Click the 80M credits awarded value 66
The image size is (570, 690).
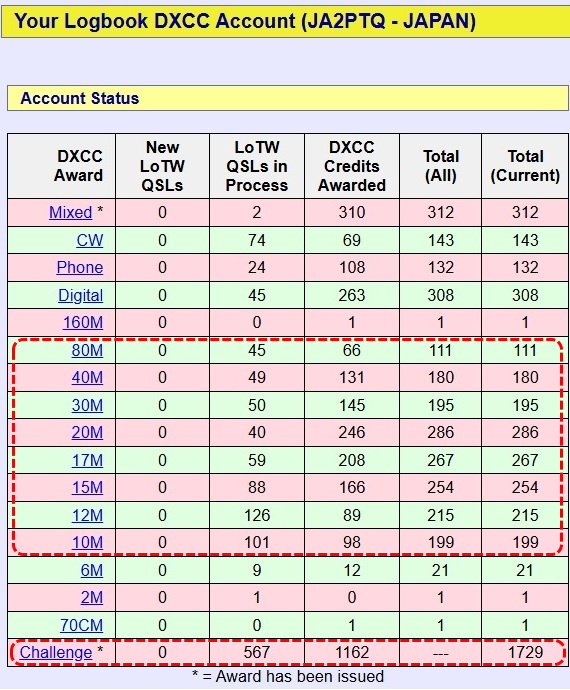tap(352, 350)
